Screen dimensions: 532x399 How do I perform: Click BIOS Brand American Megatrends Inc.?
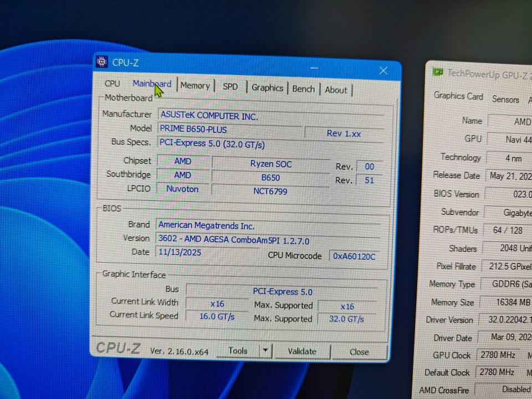268,226
